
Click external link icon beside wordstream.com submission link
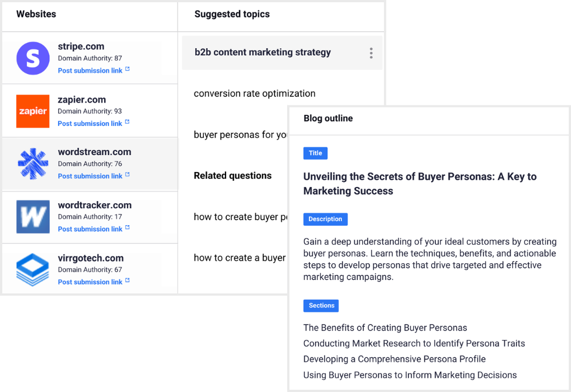(128, 175)
